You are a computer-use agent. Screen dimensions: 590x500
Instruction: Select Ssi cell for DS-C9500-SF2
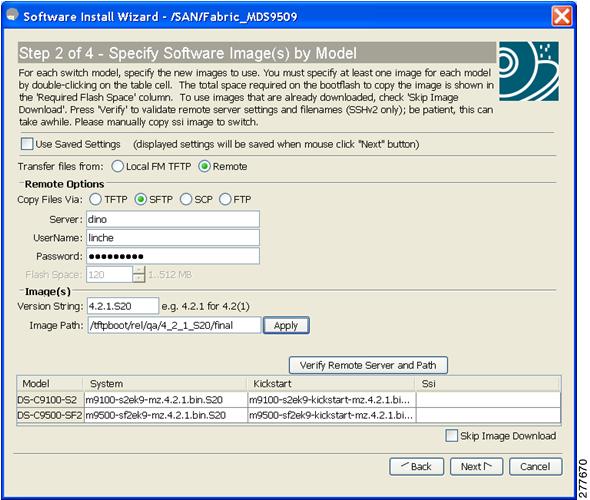(488, 415)
